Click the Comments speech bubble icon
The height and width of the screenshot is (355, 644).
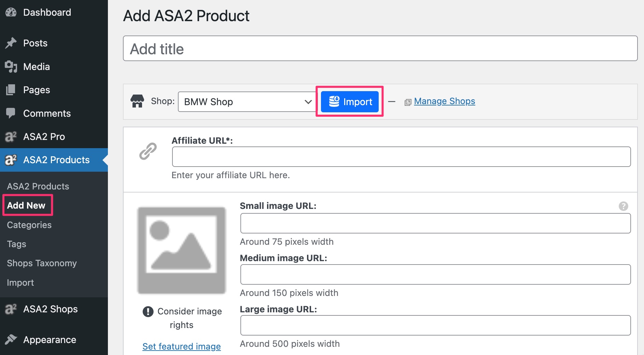pyautogui.click(x=11, y=113)
